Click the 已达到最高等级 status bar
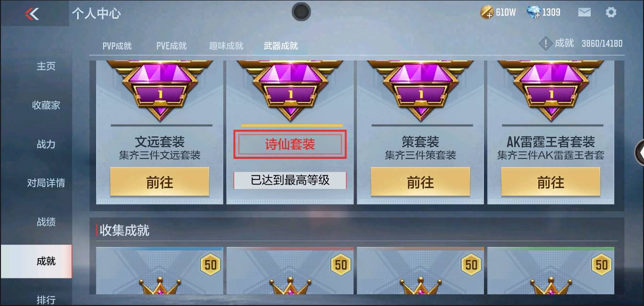This screenshot has height=306, width=644. coord(290,180)
